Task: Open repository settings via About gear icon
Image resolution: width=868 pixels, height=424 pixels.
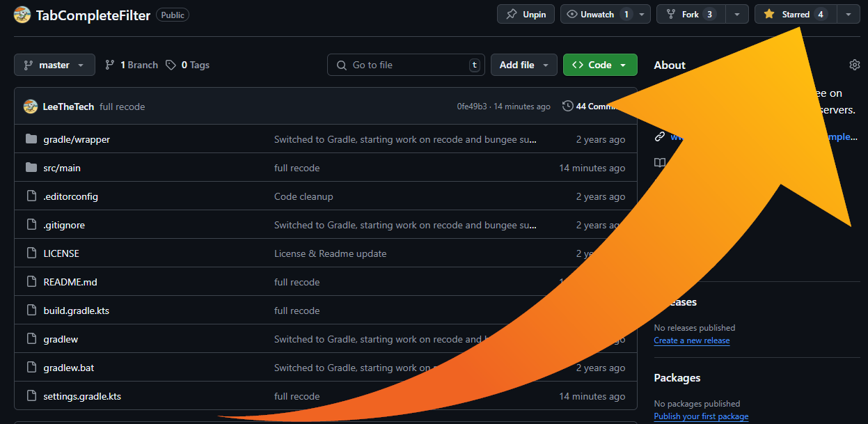Action: coord(855,65)
